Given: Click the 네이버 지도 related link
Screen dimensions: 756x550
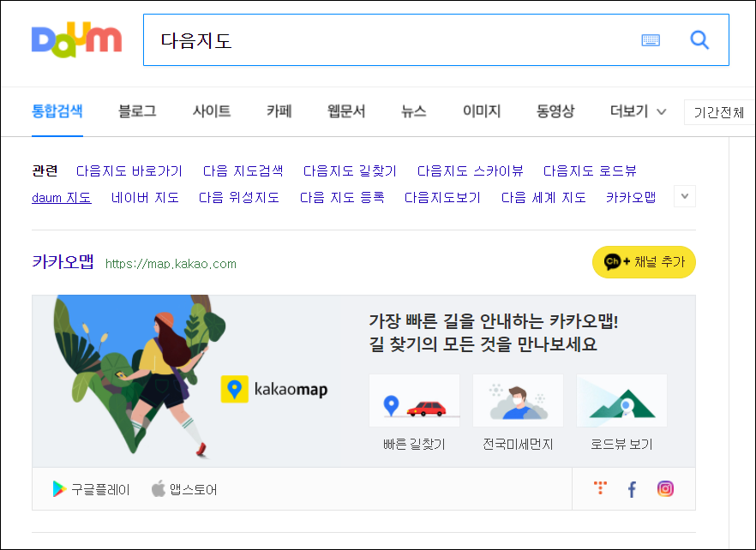Looking at the screenshot, I should pyautogui.click(x=145, y=198).
